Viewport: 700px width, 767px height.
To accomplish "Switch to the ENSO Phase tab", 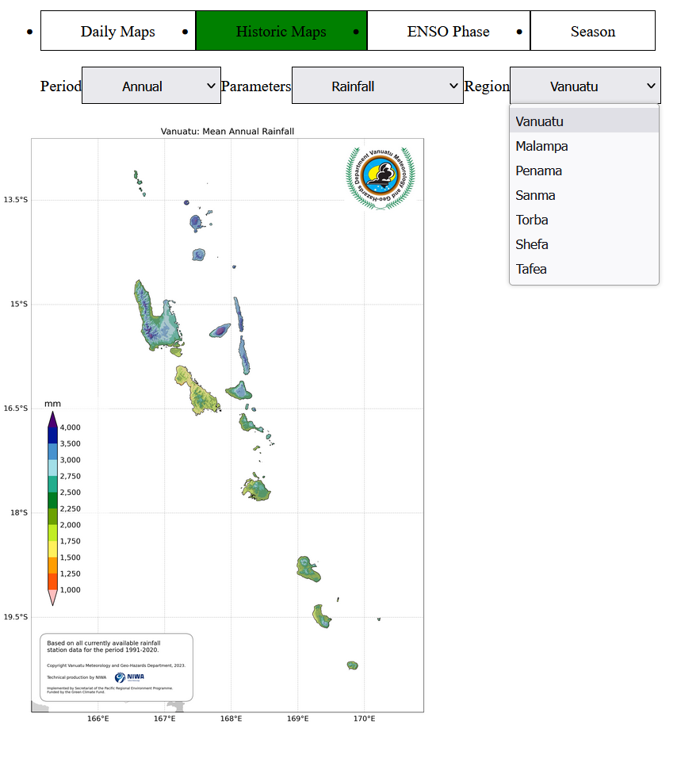I will (x=448, y=32).
